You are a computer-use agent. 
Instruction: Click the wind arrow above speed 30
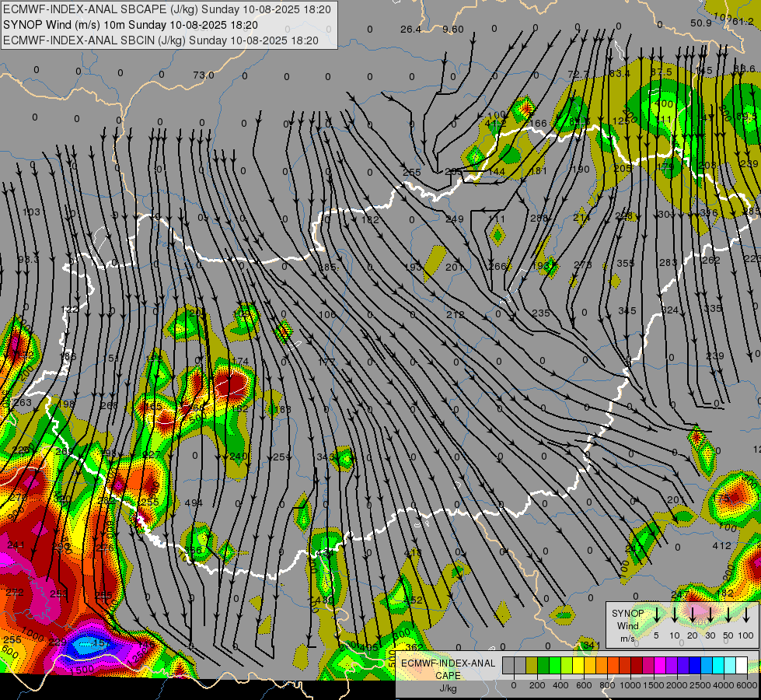click(x=710, y=614)
